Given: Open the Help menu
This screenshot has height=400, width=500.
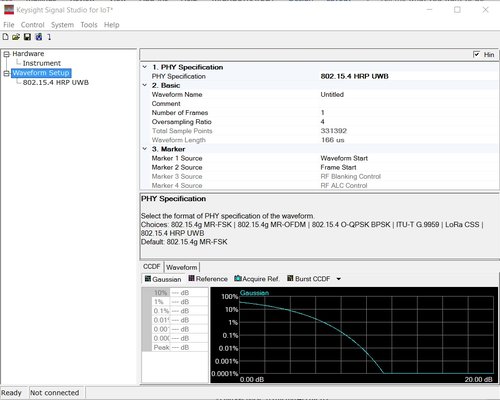Looking at the screenshot, I should (111, 25).
